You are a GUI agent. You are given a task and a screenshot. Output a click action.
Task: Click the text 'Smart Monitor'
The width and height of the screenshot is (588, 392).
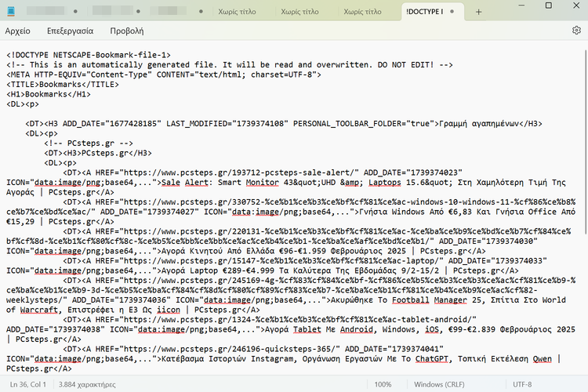[249, 183]
